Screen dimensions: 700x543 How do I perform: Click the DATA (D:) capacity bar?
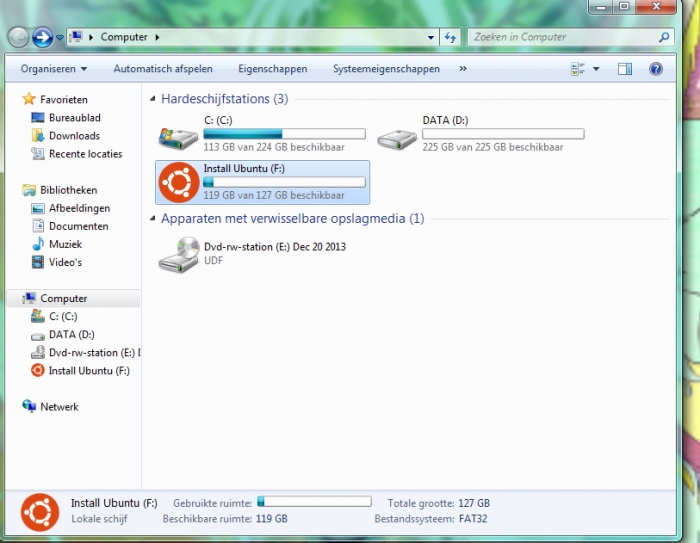point(503,134)
